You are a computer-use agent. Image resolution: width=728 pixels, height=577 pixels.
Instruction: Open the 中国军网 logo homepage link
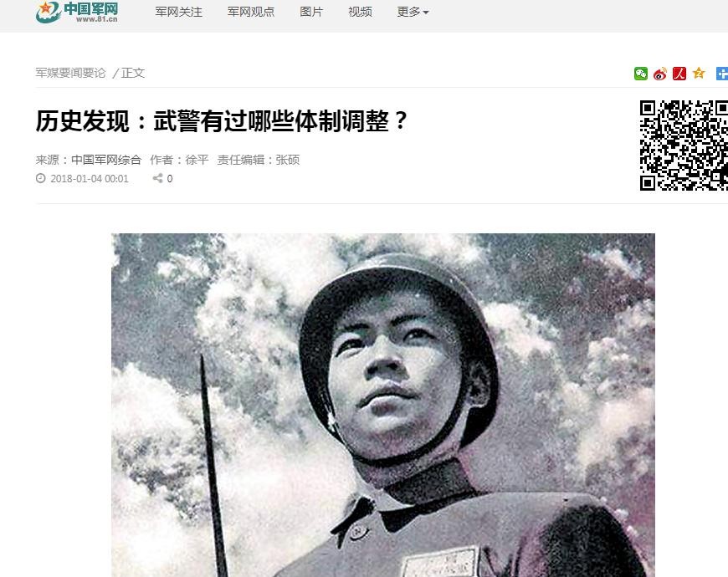point(77,12)
